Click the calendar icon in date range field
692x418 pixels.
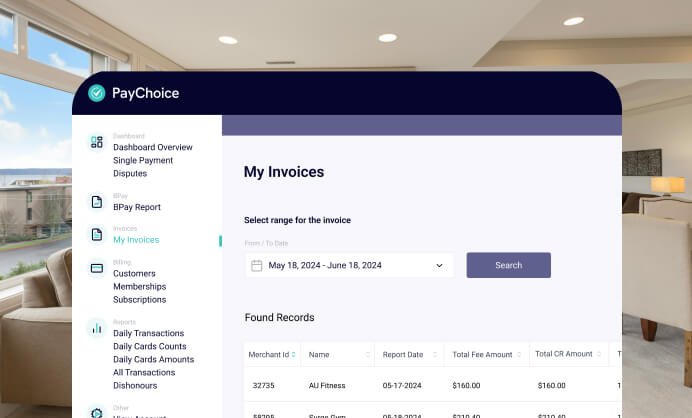click(x=256, y=265)
